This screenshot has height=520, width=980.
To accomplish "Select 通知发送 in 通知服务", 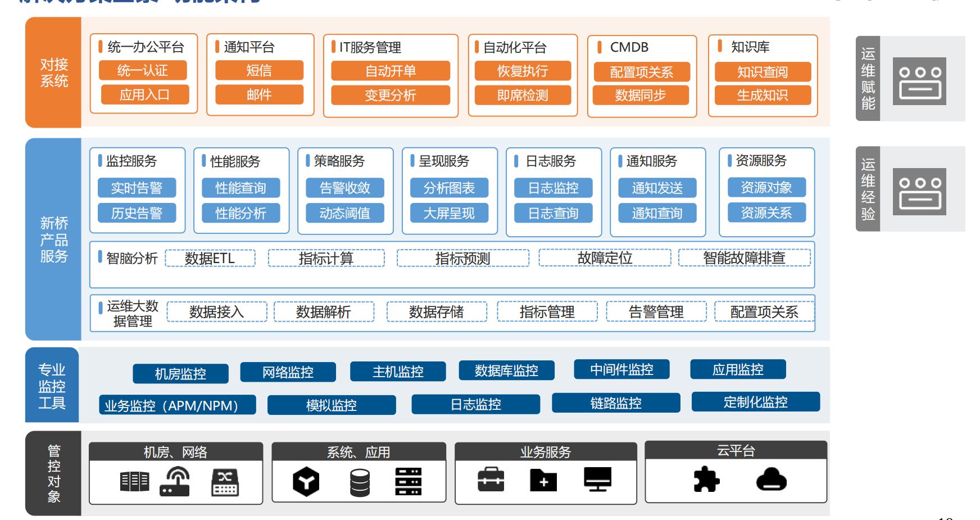I will pyautogui.click(x=657, y=188).
